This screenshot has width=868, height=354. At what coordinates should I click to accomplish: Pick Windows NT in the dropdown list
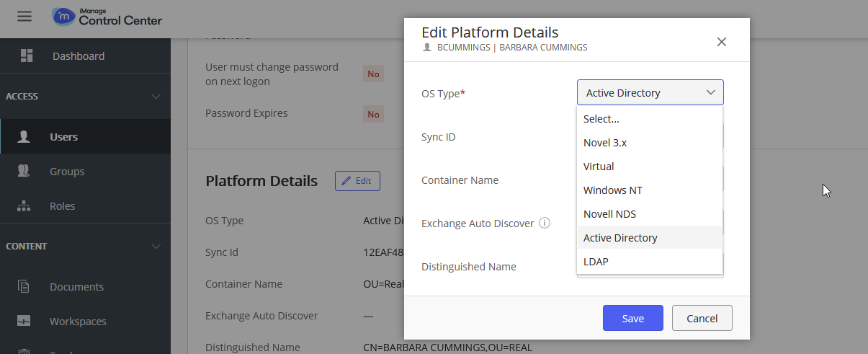612,190
